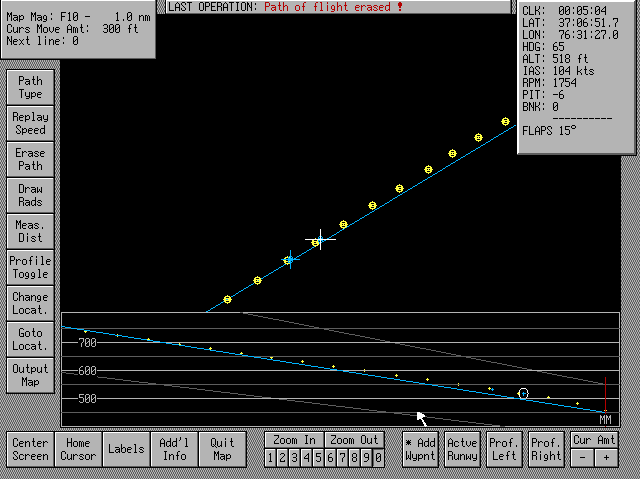Select zoom level 5
The image size is (640, 479).
[x=318, y=458]
